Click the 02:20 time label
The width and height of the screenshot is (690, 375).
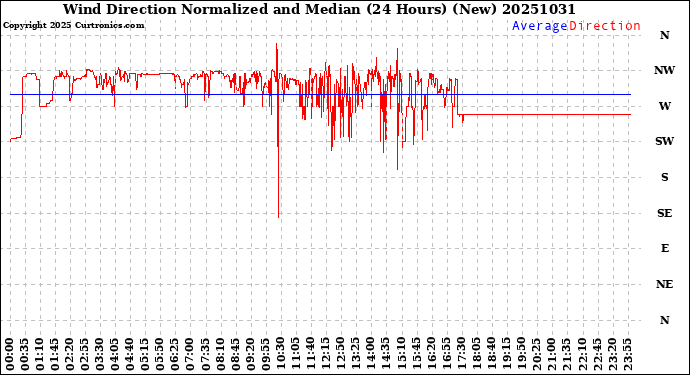pyautogui.click(x=70, y=354)
